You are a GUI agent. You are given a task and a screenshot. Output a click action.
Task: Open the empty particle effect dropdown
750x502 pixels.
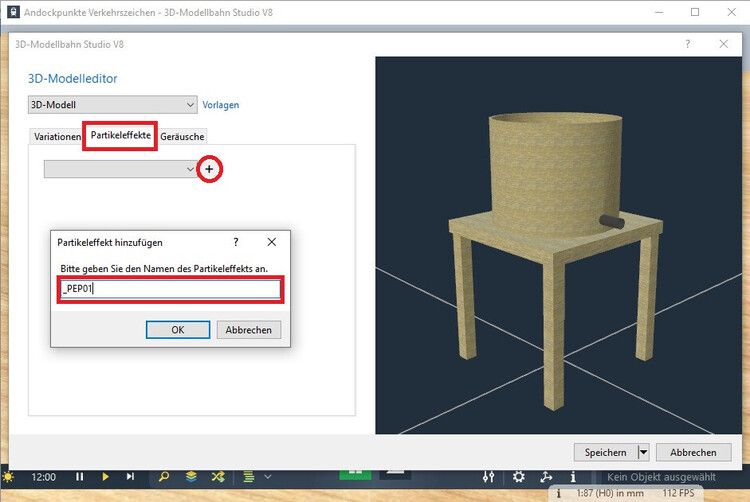[x=121, y=169]
